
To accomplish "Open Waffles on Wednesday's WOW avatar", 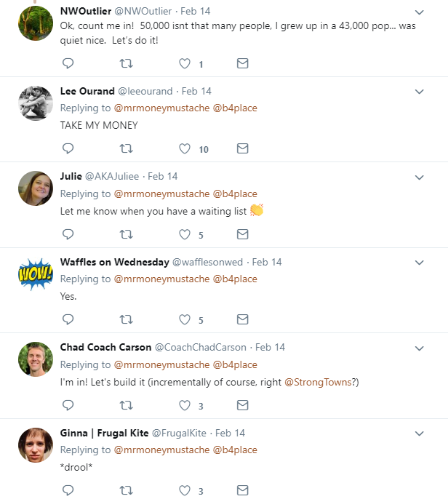I will [36, 274].
